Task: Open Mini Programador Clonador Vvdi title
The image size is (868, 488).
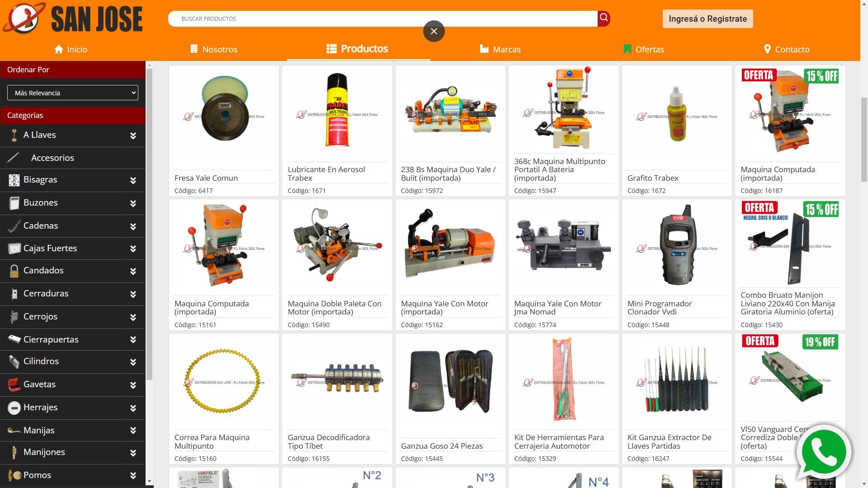Action: [660, 308]
